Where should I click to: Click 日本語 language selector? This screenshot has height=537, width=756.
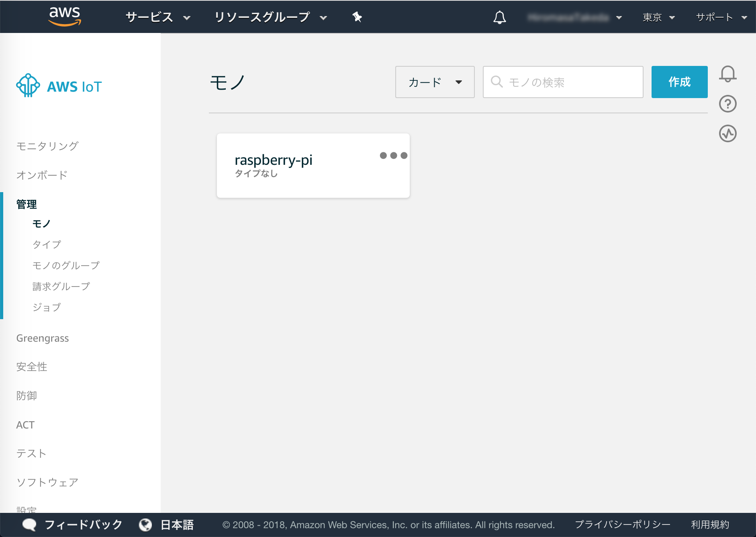pos(177,525)
